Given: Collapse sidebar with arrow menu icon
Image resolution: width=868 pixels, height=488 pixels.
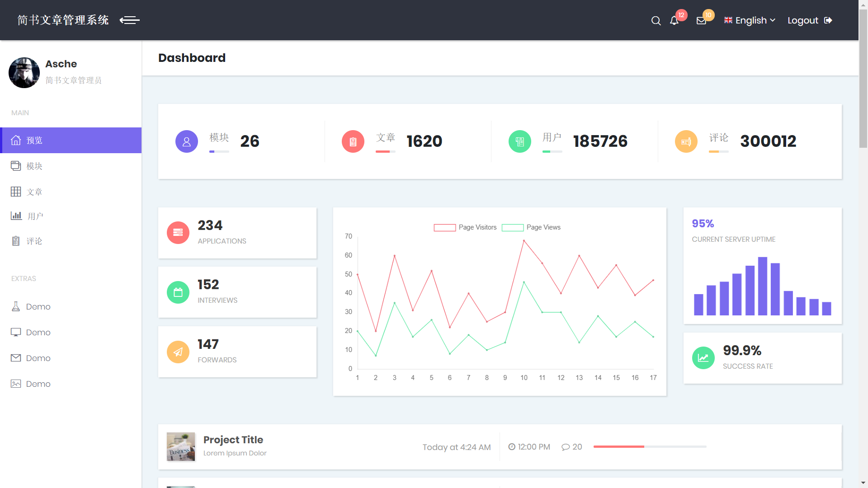Looking at the screenshot, I should (x=130, y=20).
